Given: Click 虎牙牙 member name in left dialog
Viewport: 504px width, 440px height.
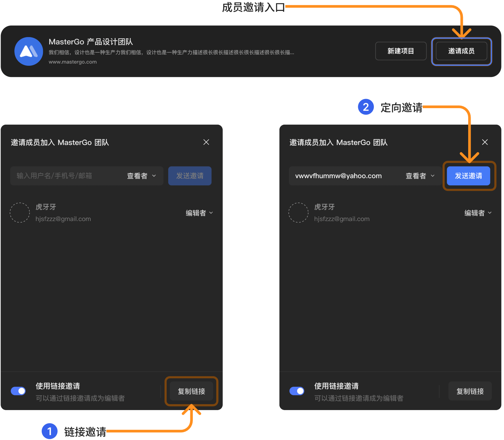Looking at the screenshot, I should [x=46, y=207].
